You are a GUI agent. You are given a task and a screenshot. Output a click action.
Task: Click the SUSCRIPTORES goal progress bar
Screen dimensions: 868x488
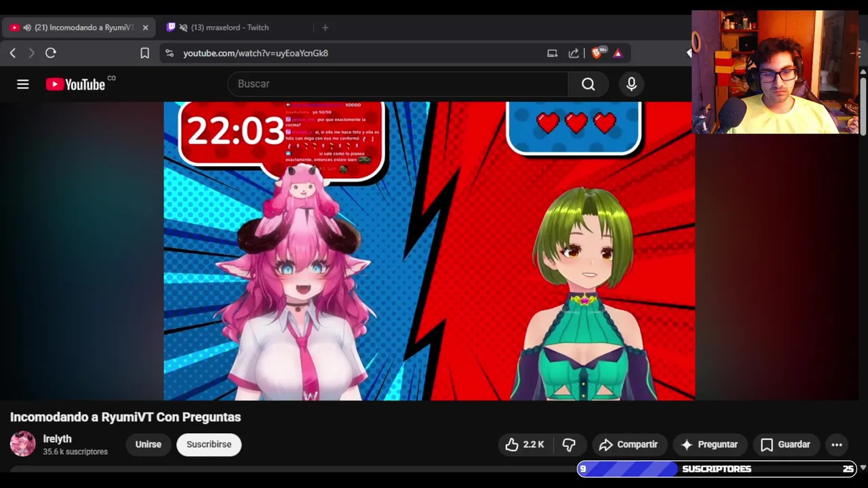717,469
